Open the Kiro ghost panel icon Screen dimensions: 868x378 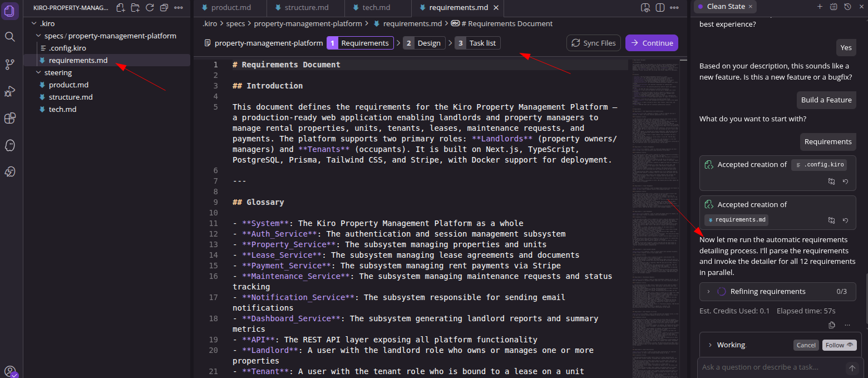(10, 145)
